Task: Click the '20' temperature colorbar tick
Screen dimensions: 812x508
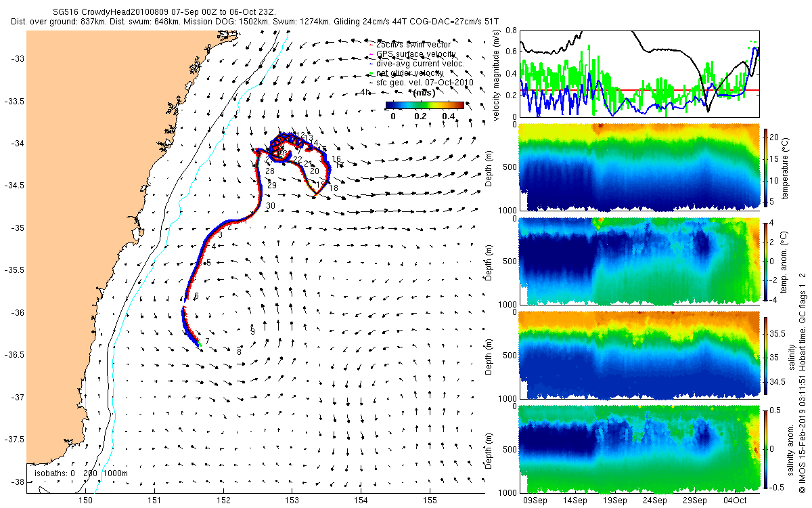Action: click(x=775, y=136)
